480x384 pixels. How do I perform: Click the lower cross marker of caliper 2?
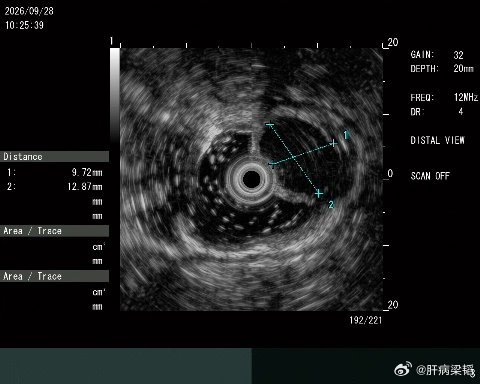point(319,193)
